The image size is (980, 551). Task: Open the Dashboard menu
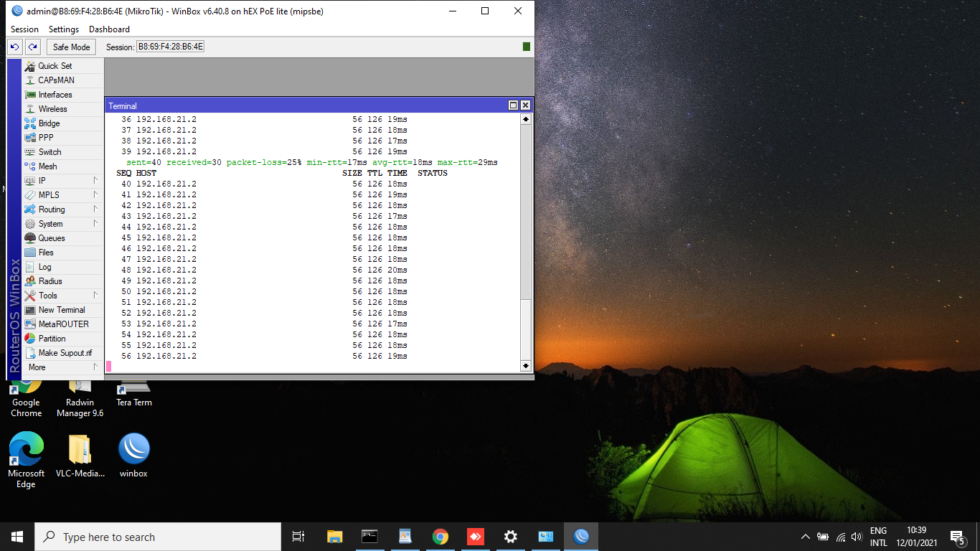tap(109, 29)
